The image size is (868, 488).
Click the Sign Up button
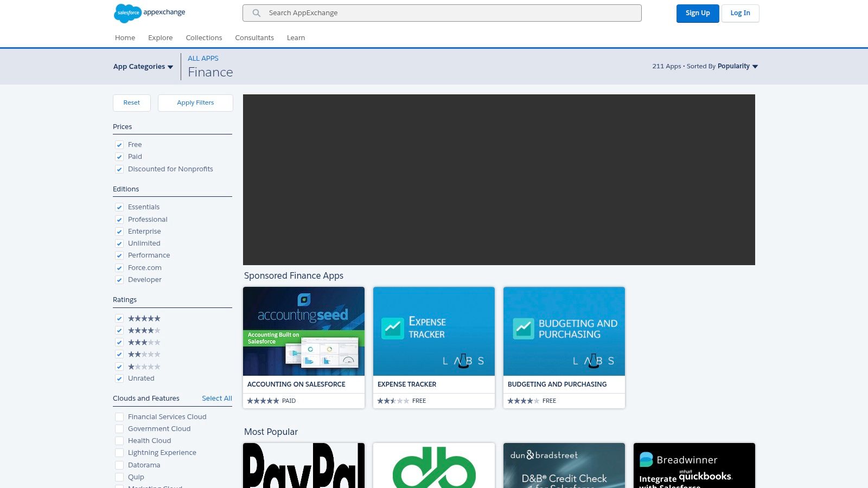(x=698, y=14)
